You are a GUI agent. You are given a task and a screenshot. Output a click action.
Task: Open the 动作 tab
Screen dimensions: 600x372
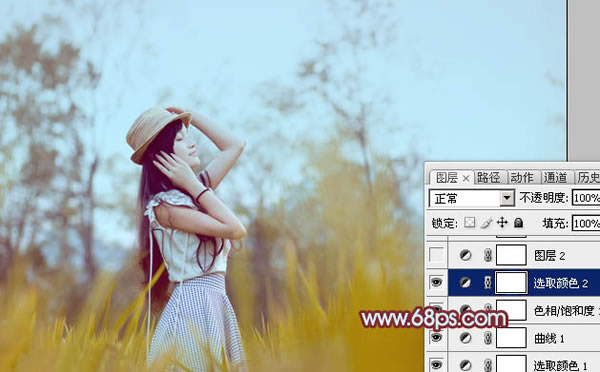522,178
